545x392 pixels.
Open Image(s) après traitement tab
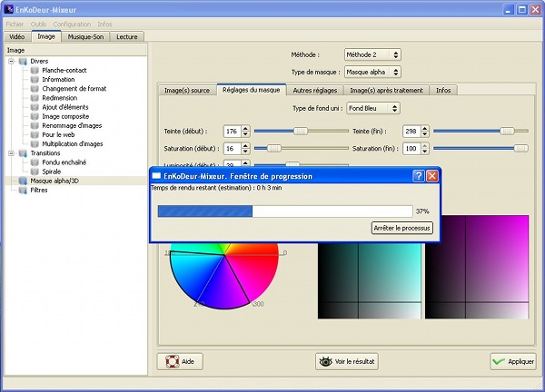click(386, 90)
